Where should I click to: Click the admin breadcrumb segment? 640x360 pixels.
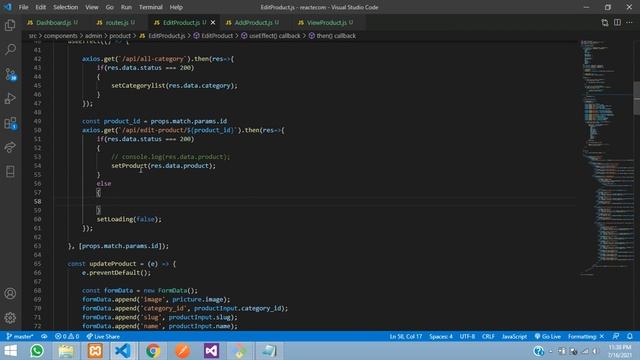coord(93,36)
